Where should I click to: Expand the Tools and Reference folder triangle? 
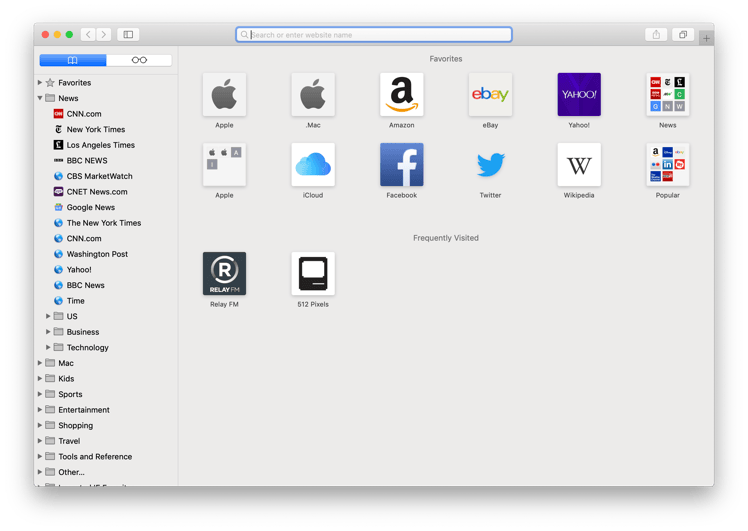40,457
